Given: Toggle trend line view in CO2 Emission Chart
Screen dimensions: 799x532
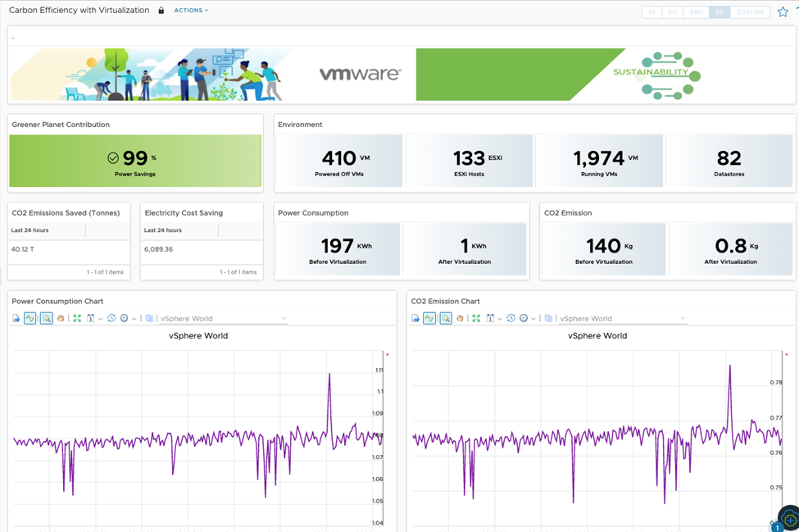Looking at the screenshot, I should point(429,318).
